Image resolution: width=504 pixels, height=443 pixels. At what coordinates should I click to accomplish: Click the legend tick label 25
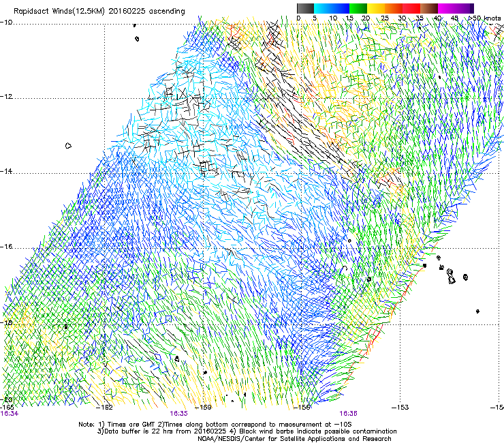385,18
